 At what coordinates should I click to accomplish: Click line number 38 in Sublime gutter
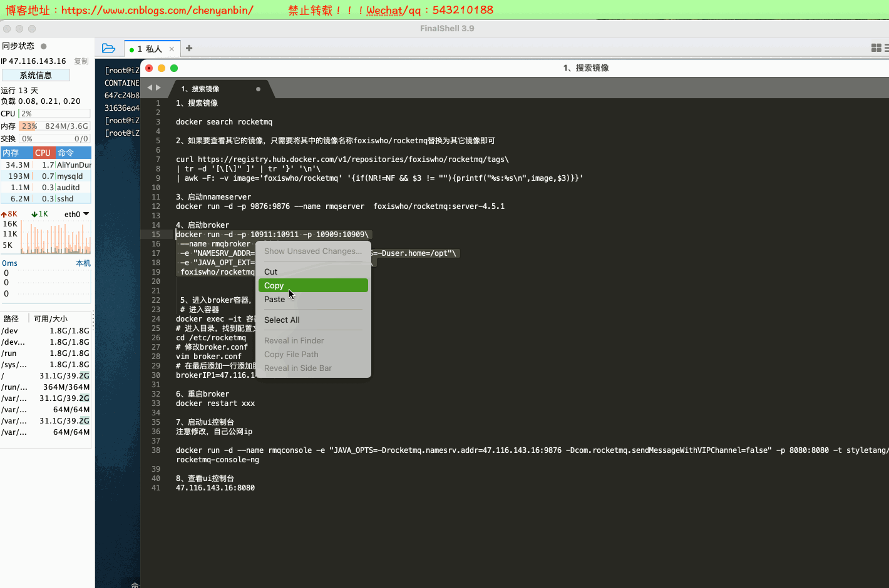(156, 450)
